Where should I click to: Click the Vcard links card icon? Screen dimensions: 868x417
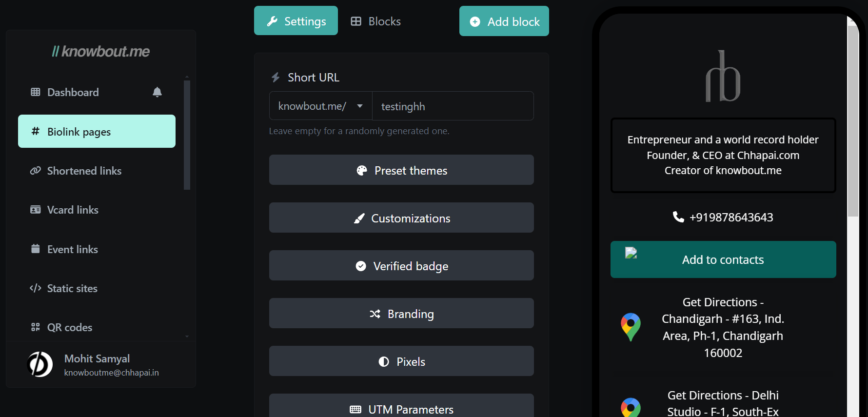[36, 210]
